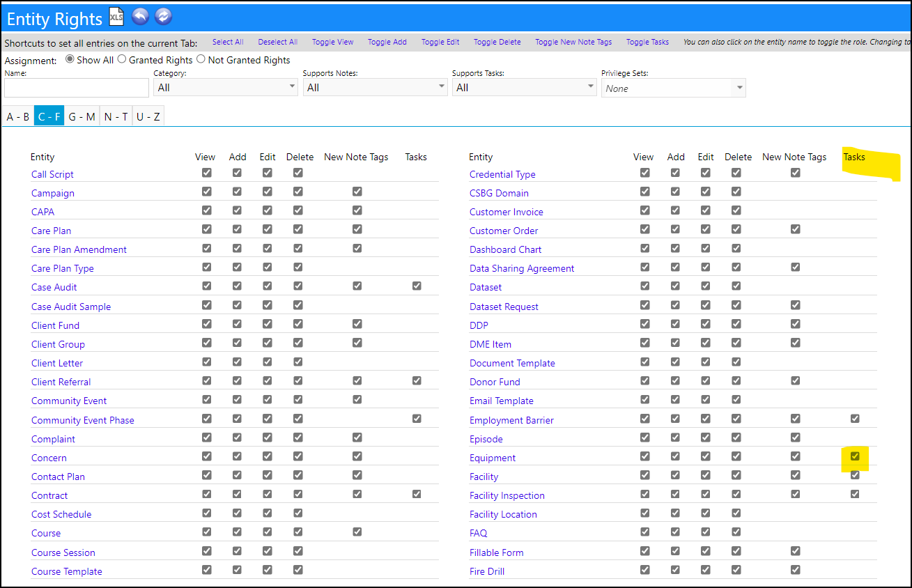This screenshot has width=912, height=588.
Task: Click the Deselect All shortcut
Action: 277,42
